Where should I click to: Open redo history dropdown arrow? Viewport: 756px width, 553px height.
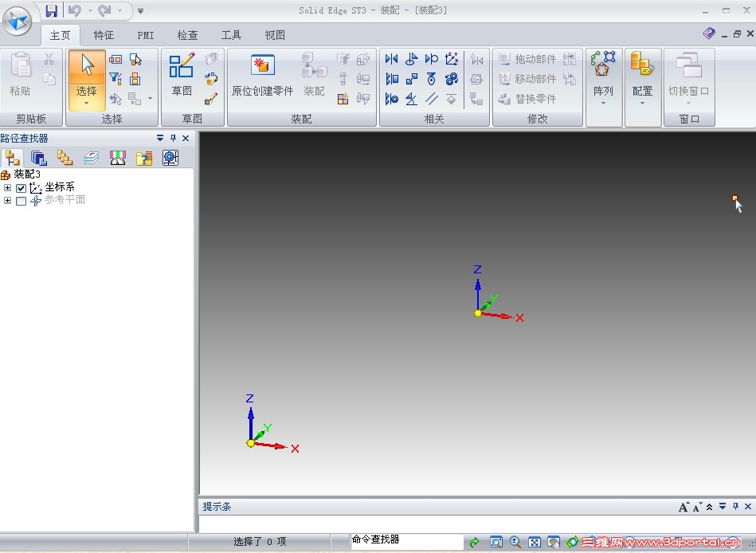click(x=119, y=10)
